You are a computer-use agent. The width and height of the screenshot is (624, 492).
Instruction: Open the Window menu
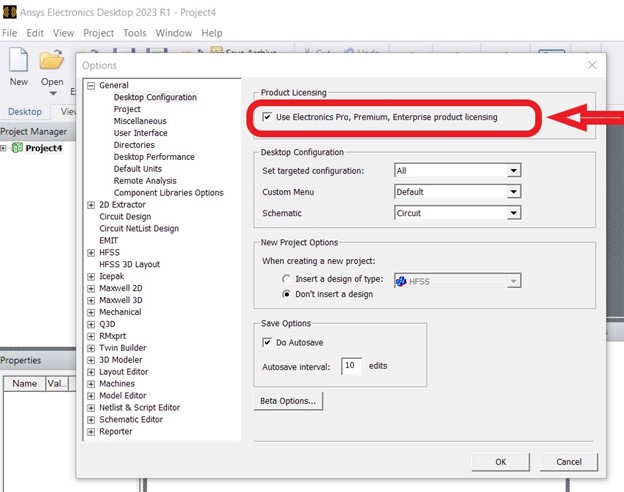174,33
